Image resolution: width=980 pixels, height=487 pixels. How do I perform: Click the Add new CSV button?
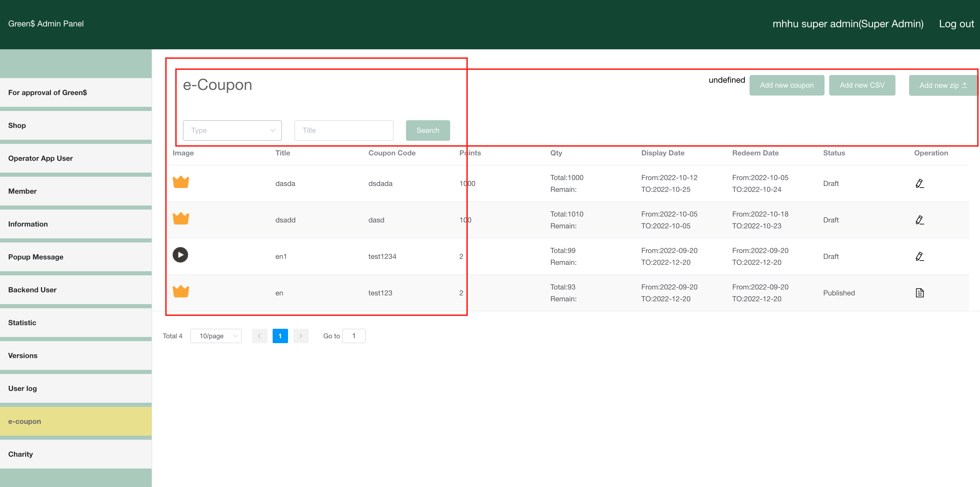[862, 85]
